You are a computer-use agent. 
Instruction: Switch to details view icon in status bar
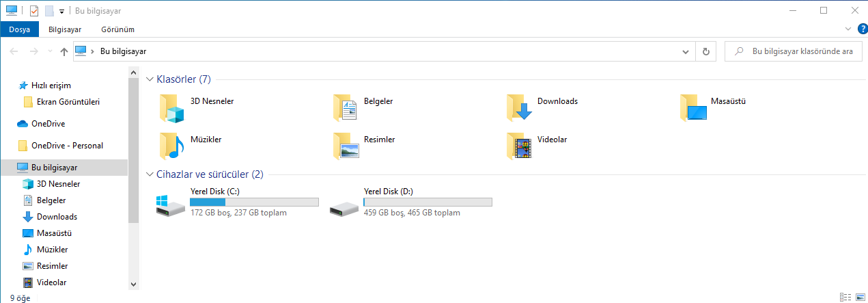pos(846,298)
